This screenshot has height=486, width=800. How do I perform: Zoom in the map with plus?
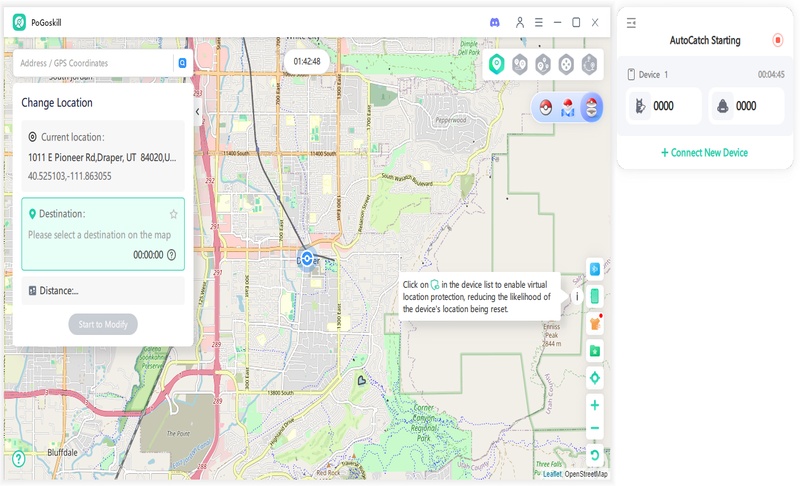595,405
